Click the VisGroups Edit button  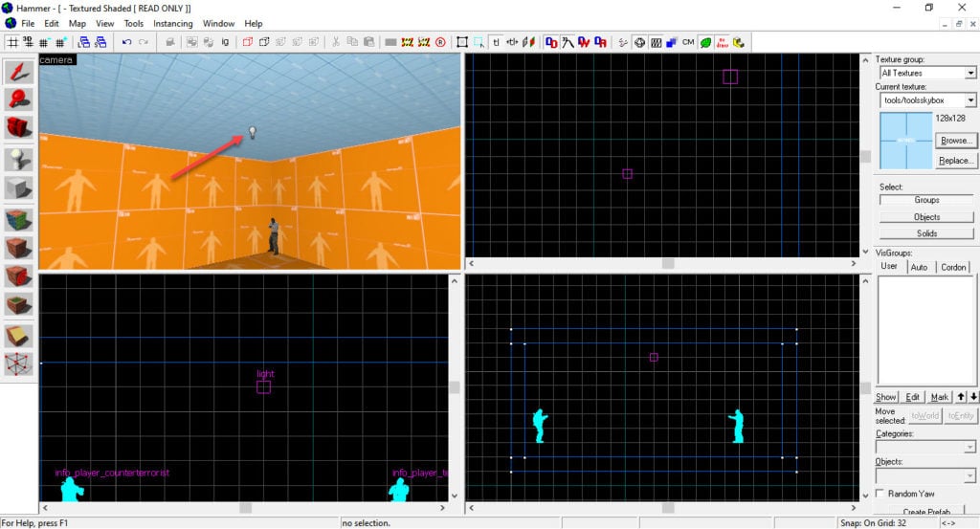[912, 397]
